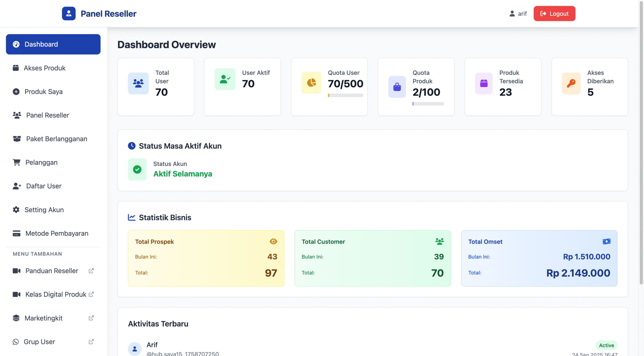Image resolution: width=644 pixels, height=356 pixels.
Task: Open the Akses Produk menu
Action: pyautogui.click(x=45, y=68)
